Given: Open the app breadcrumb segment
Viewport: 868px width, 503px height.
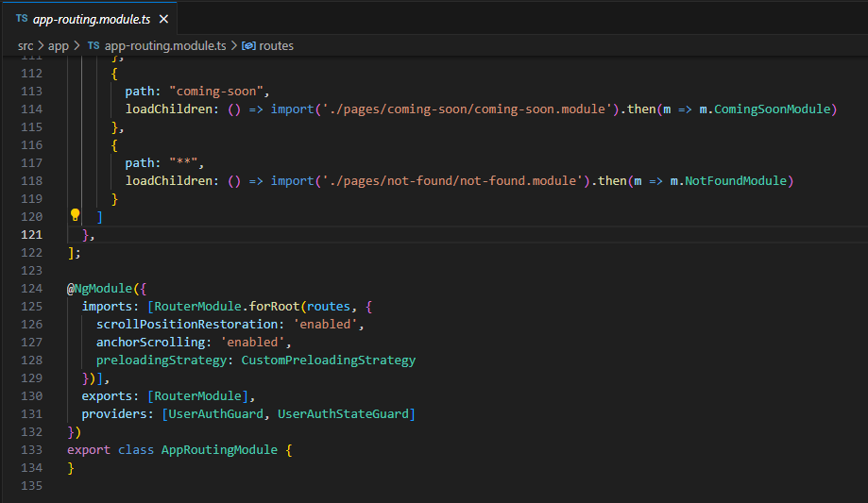Looking at the screenshot, I should coord(59,46).
